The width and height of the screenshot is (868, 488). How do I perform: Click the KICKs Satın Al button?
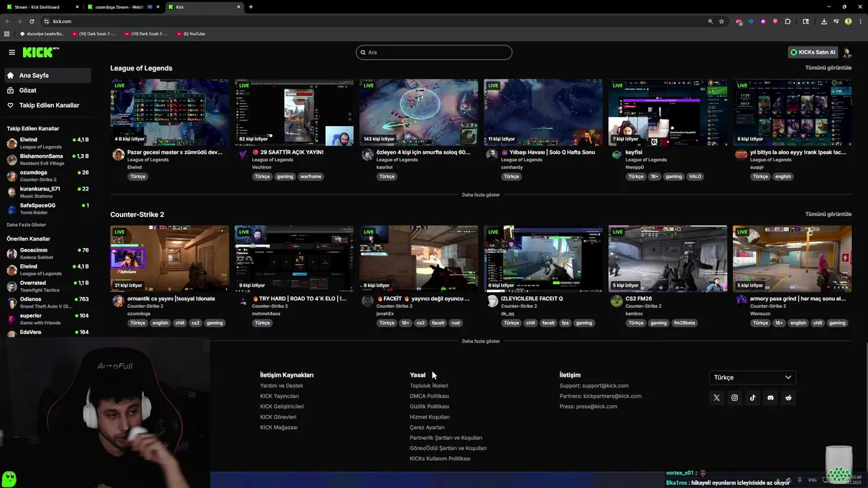812,52
